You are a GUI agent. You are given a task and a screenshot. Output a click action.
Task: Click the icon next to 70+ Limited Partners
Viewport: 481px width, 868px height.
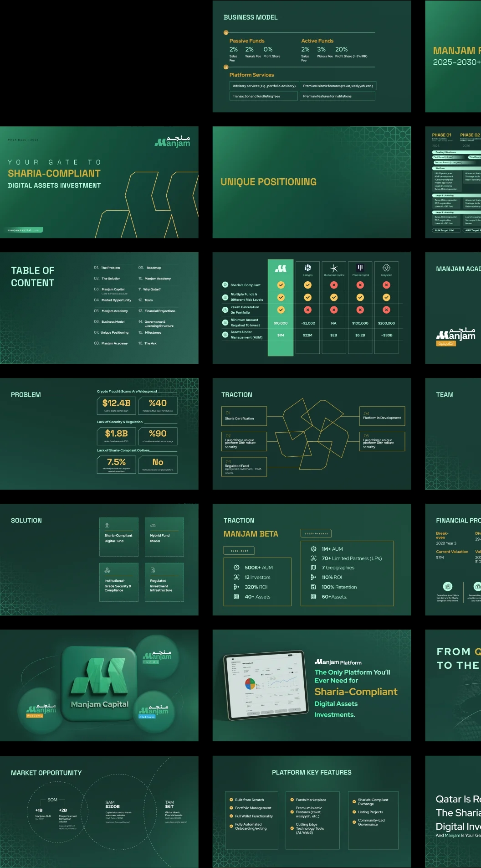pyautogui.click(x=313, y=558)
